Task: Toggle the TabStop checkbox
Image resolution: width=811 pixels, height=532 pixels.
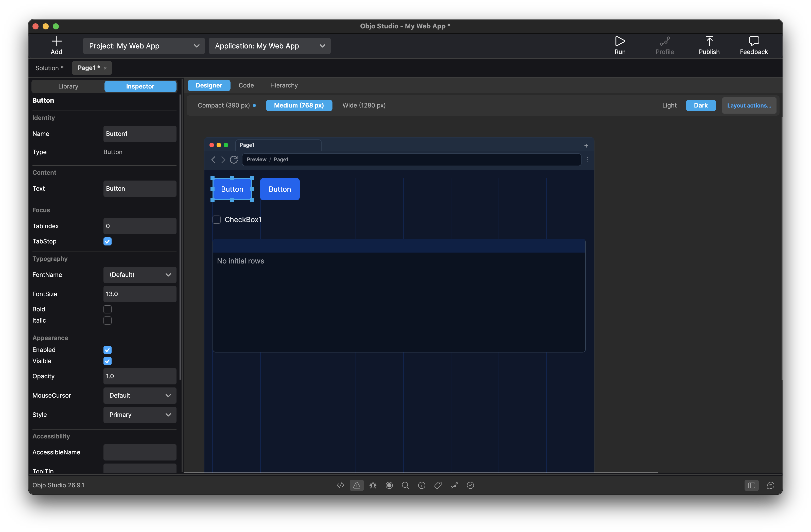Action: click(x=107, y=241)
